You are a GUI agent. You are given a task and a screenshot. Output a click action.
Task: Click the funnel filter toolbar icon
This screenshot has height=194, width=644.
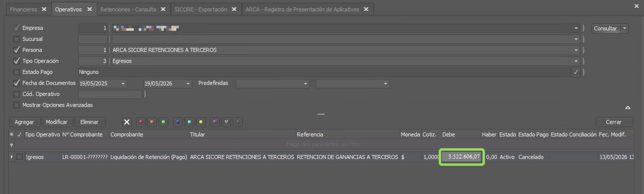226,122
